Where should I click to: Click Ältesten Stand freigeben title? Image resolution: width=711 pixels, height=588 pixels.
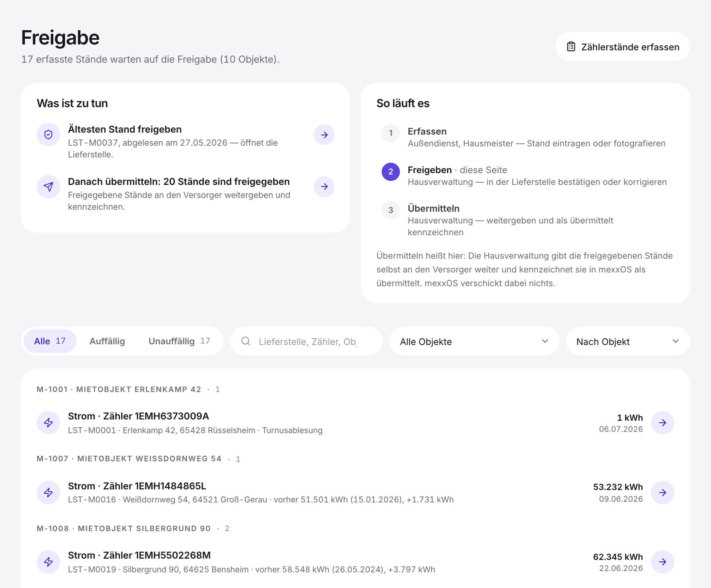[125, 129]
